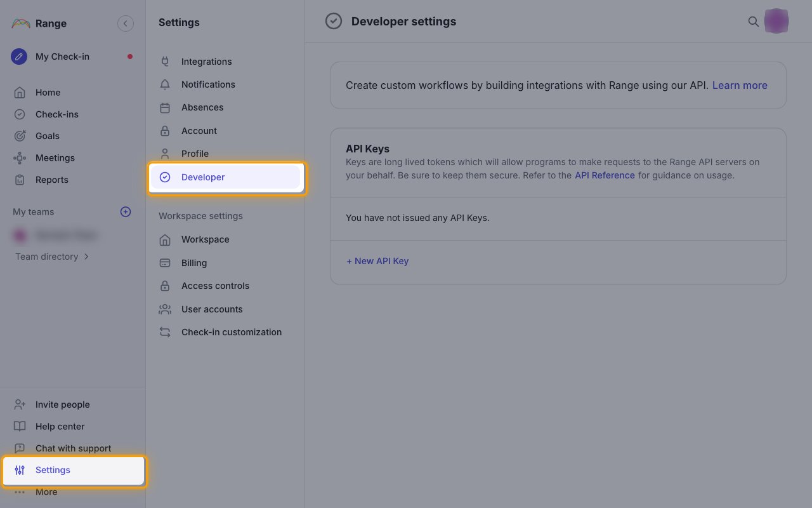Create a New API Key
The width and height of the screenshot is (812, 508).
coord(377,261)
